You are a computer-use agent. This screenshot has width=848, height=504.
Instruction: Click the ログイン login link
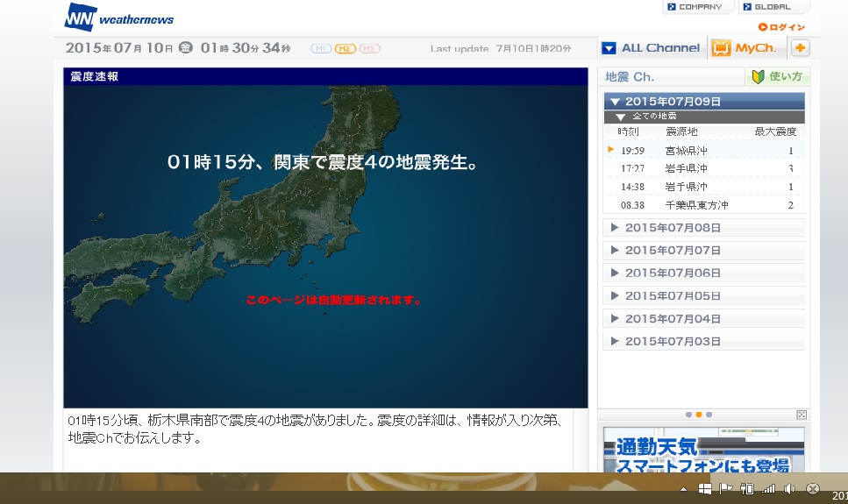coord(781,27)
